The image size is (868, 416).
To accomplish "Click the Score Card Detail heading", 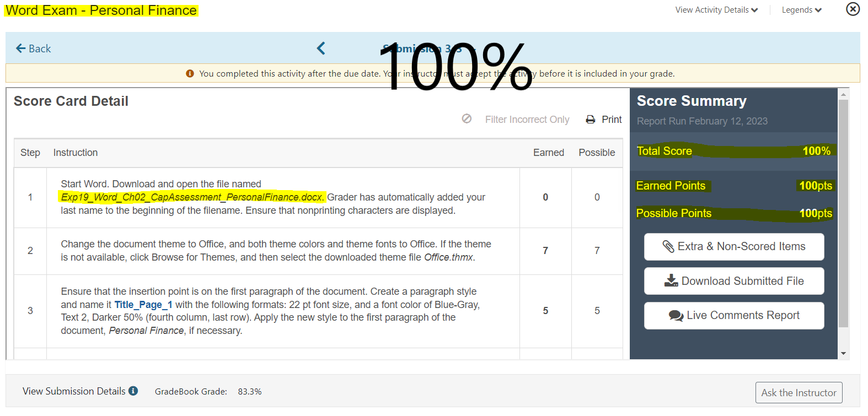I will click(x=71, y=101).
